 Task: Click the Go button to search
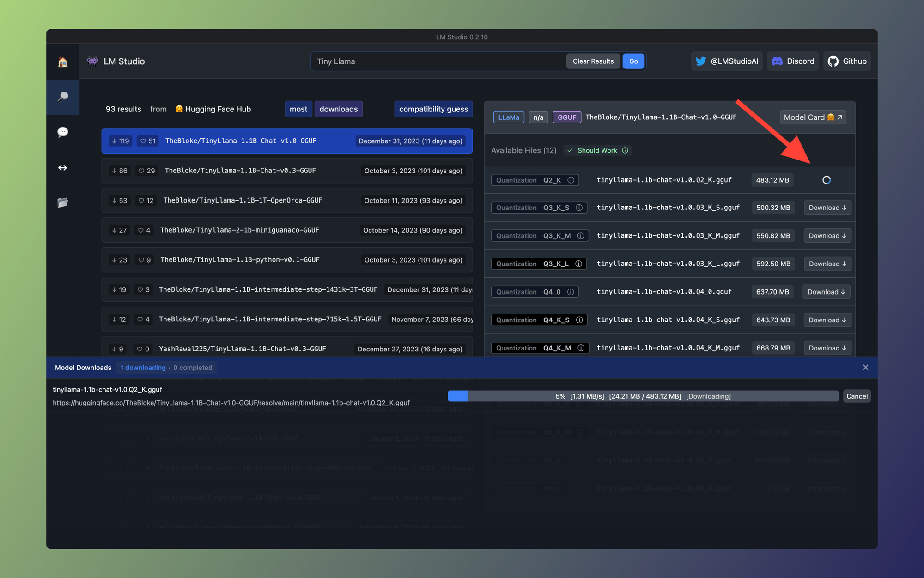(x=632, y=61)
